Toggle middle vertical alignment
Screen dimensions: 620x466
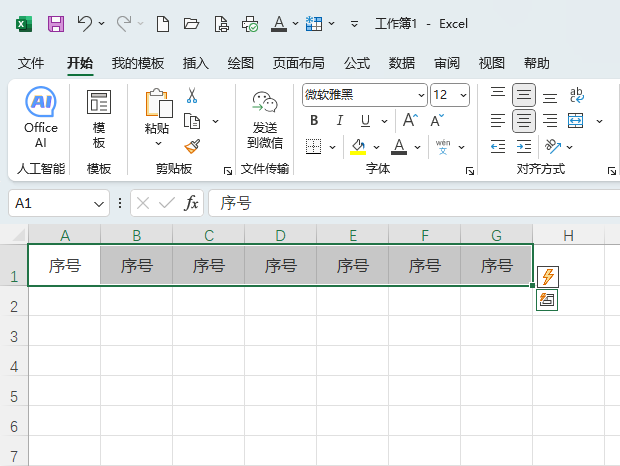pyautogui.click(x=524, y=95)
